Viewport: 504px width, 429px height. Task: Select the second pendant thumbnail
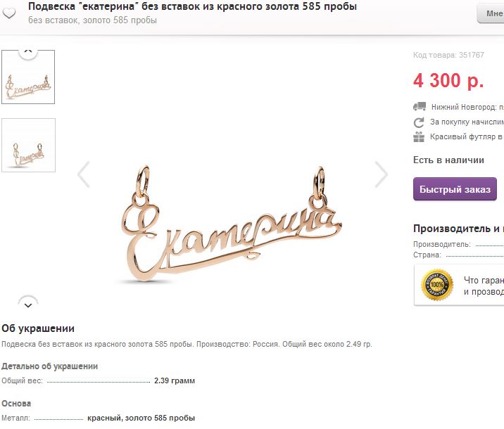(x=28, y=145)
